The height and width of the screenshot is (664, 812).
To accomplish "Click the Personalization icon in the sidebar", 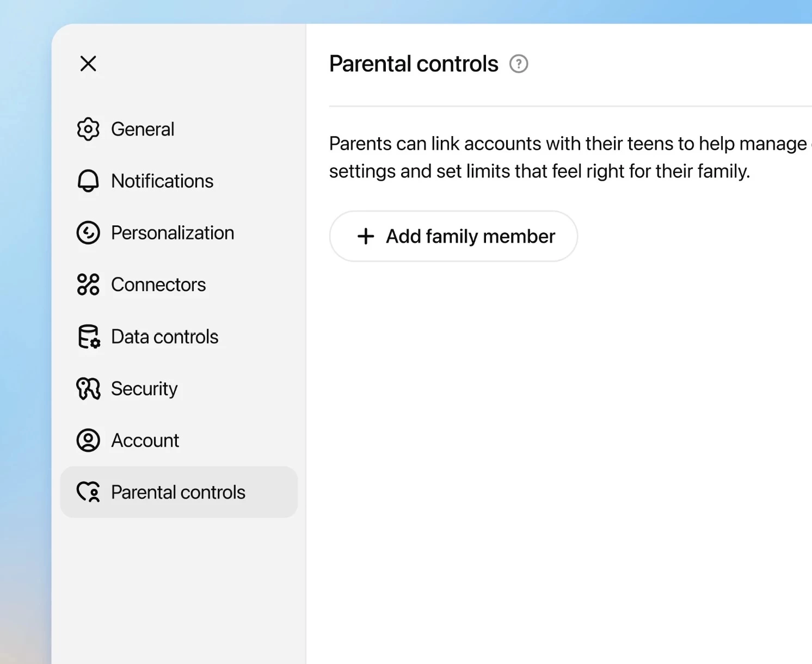I will [88, 233].
